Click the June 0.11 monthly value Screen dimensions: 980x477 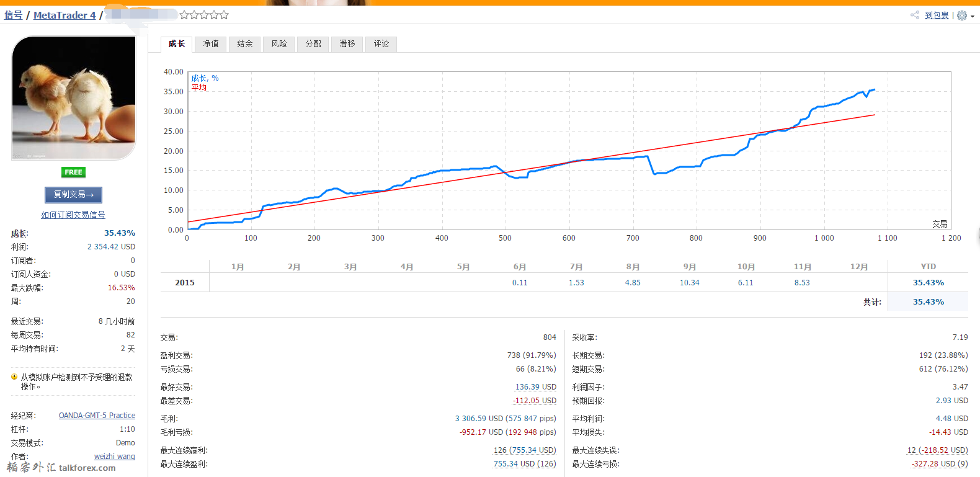(520, 283)
